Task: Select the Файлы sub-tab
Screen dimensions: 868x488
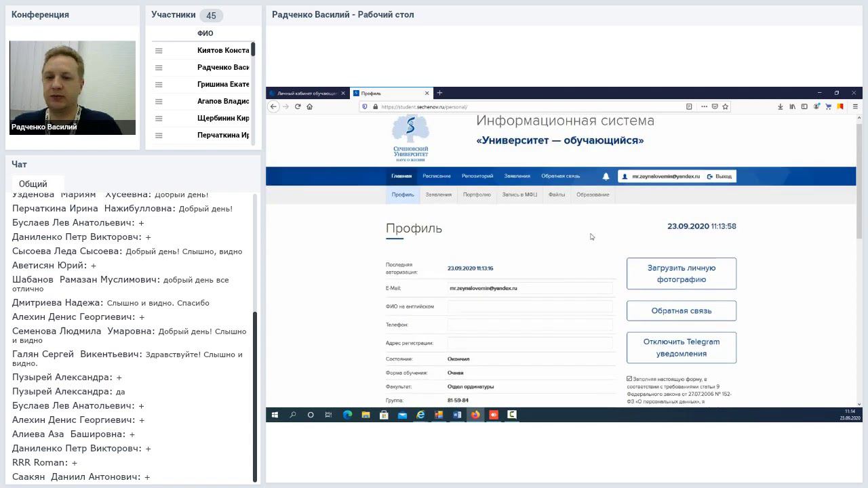Action: coord(557,195)
